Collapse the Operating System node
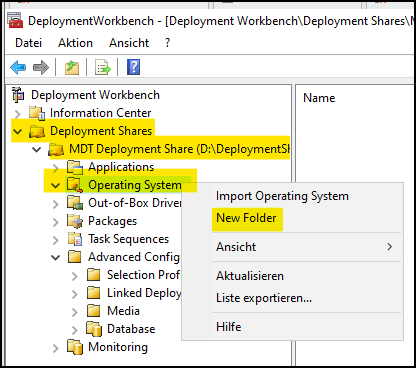Screen dimensions: 416x368 55,186
